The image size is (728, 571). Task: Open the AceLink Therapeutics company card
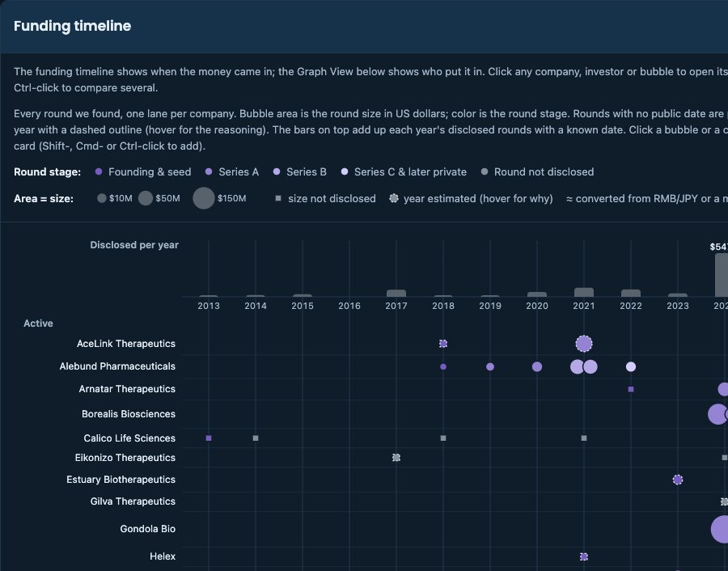click(126, 344)
